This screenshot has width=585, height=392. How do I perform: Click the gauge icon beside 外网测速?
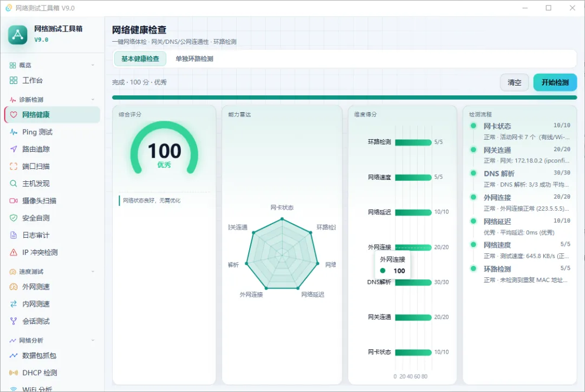14,286
